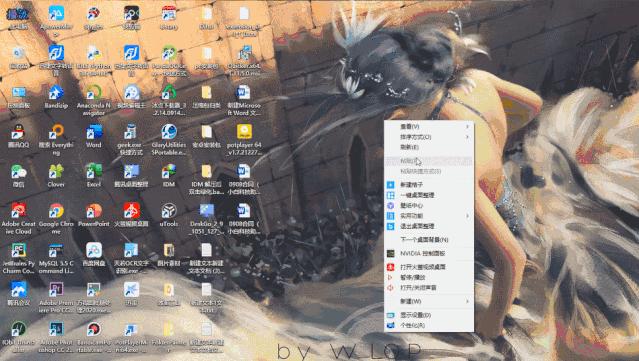Choose 打开火萤视频桌面 in the context menu
This screenshot has height=361, width=639.
pyautogui.click(x=429, y=267)
